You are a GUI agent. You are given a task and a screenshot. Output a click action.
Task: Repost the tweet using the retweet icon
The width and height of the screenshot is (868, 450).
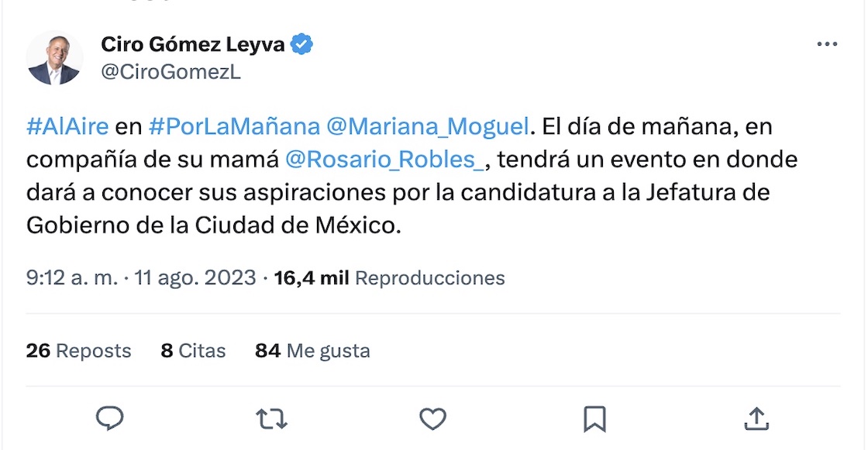click(x=271, y=419)
